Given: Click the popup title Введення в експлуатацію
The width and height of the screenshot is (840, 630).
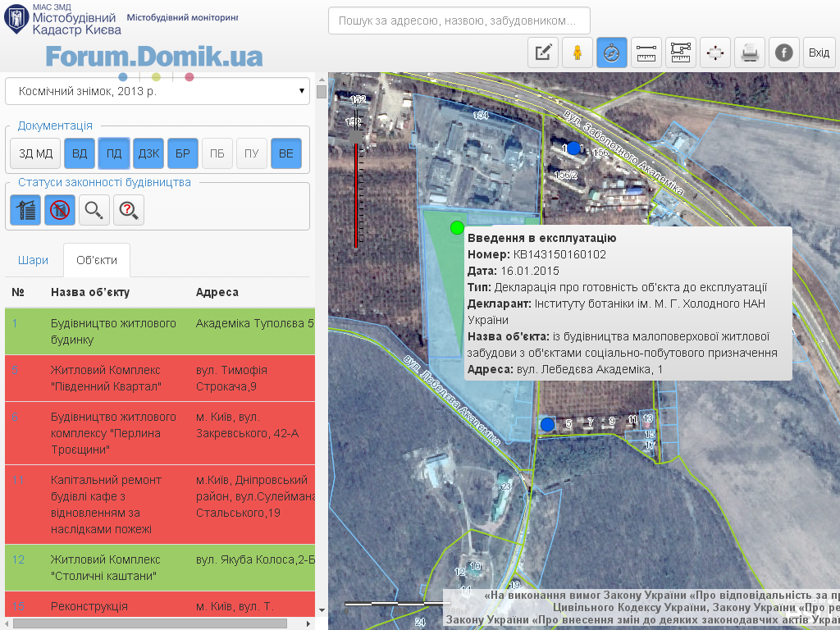Looking at the screenshot, I should point(542,238).
